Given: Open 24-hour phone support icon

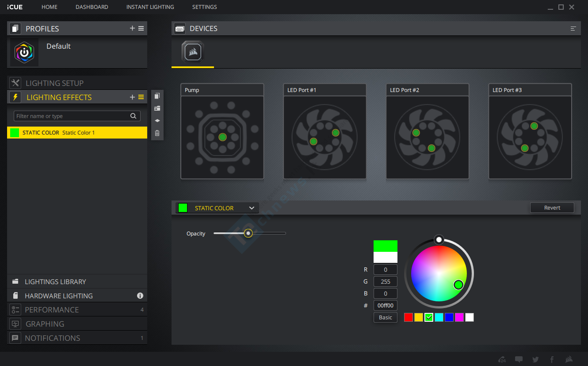Looking at the screenshot, I should 502,359.
